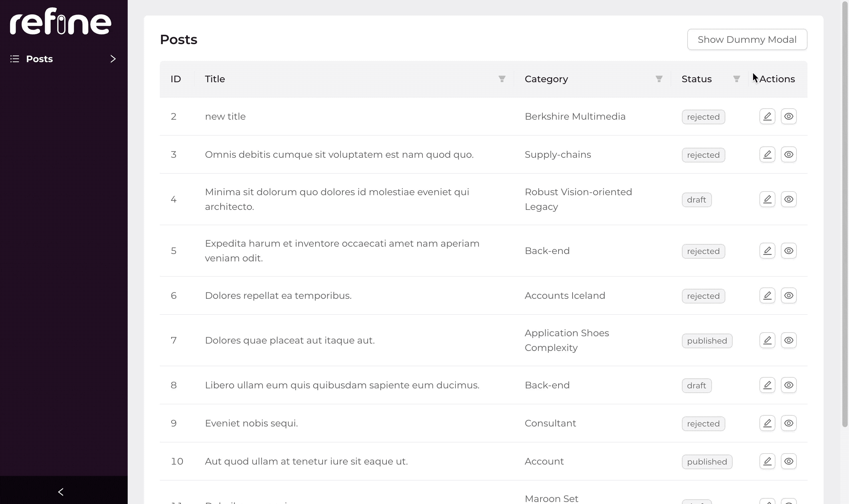Toggle visibility eye icon for post ID 4
The width and height of the screenshot is (849, 504).
click(789, 199)
